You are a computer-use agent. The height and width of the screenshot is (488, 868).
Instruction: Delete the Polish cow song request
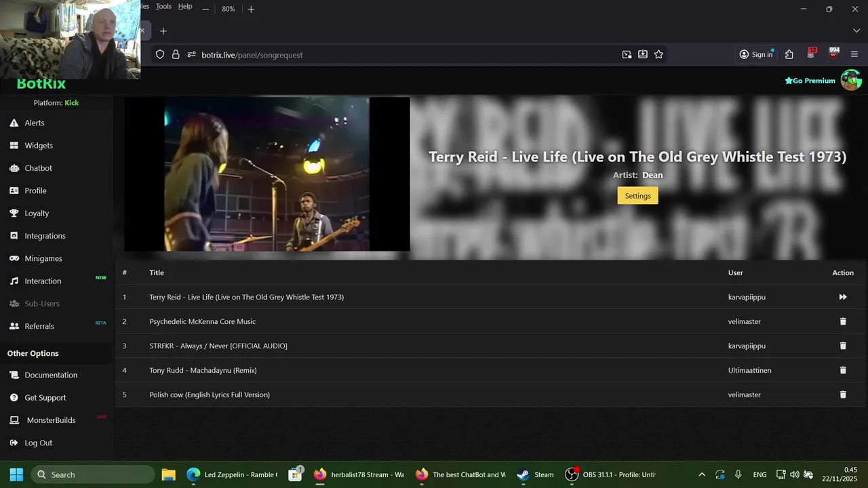point(843,394)
